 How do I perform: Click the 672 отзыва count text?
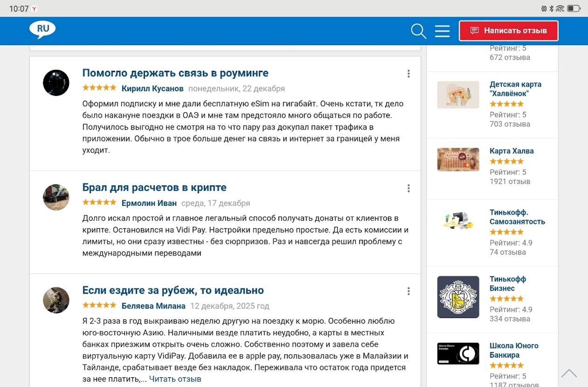(510, 57)
